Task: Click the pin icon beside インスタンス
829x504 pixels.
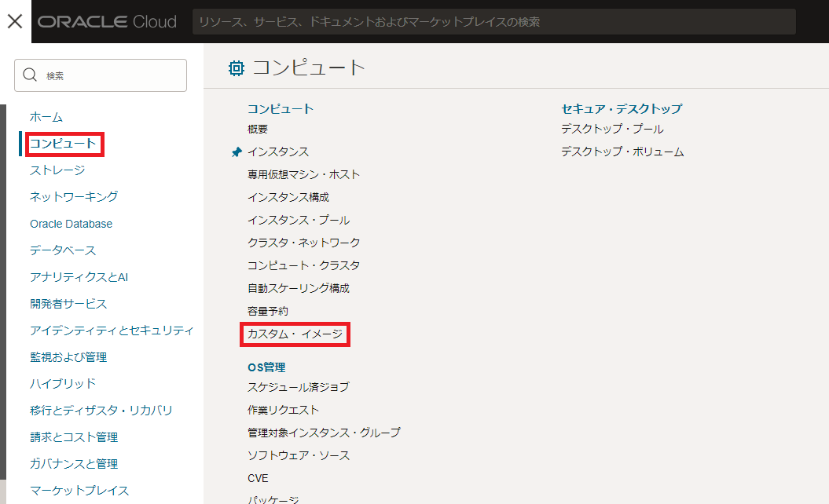Action: [x=237, y=152]
